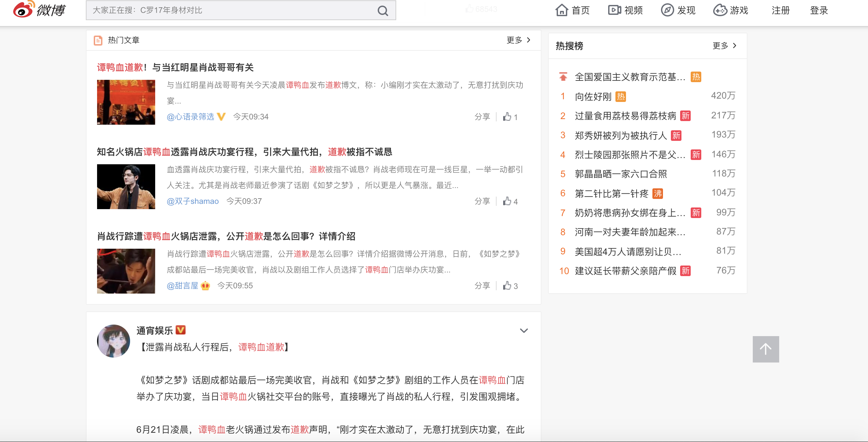868x442 pixels.
Task: Open 发现 discover nav item
Action: [x=678, y=11]
